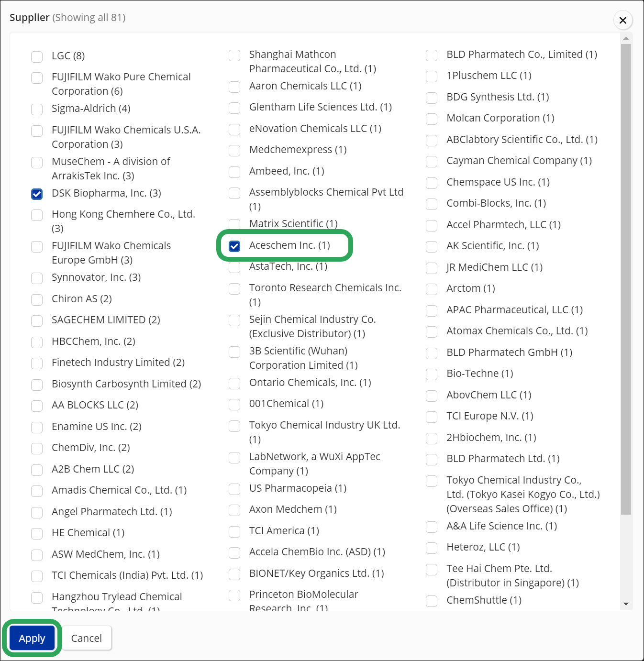Uncheck the DSK Biopharma, Inc. checkbox
Image resolution: width=644 pixels, height=661 pixels.
(37, 194)
